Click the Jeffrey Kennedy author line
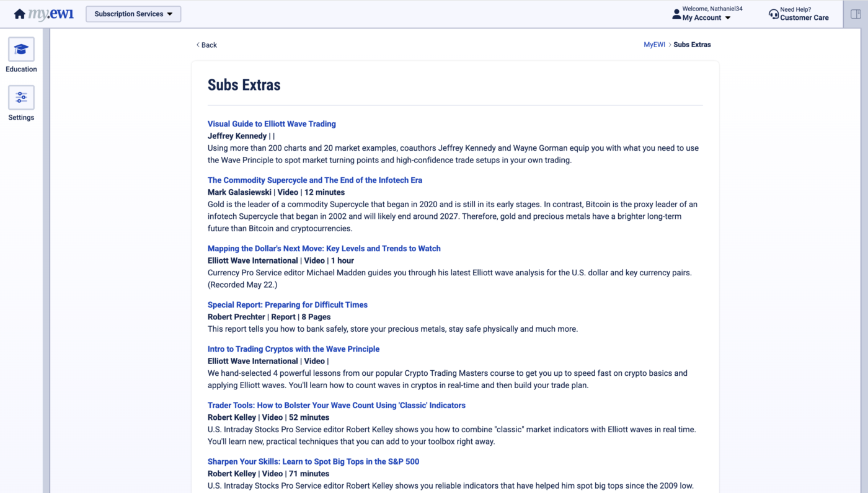868x493 pixels. coord(241,136)
